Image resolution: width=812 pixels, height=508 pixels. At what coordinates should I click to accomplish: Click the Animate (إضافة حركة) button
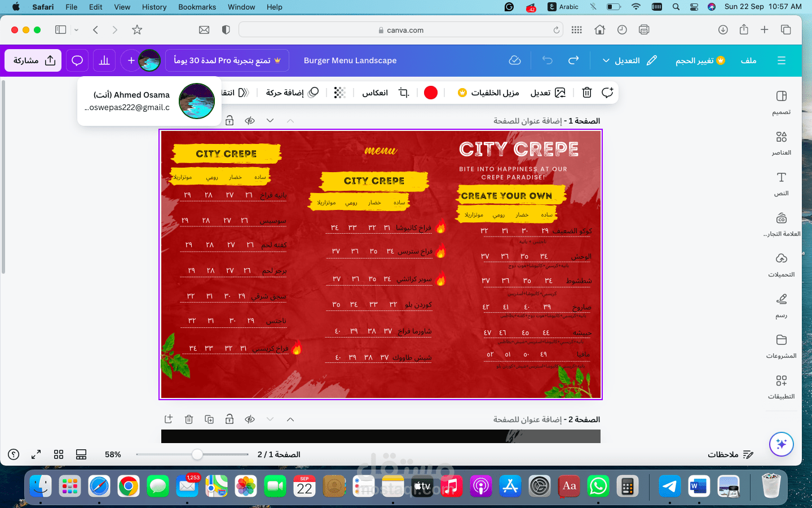click(293, 93)
